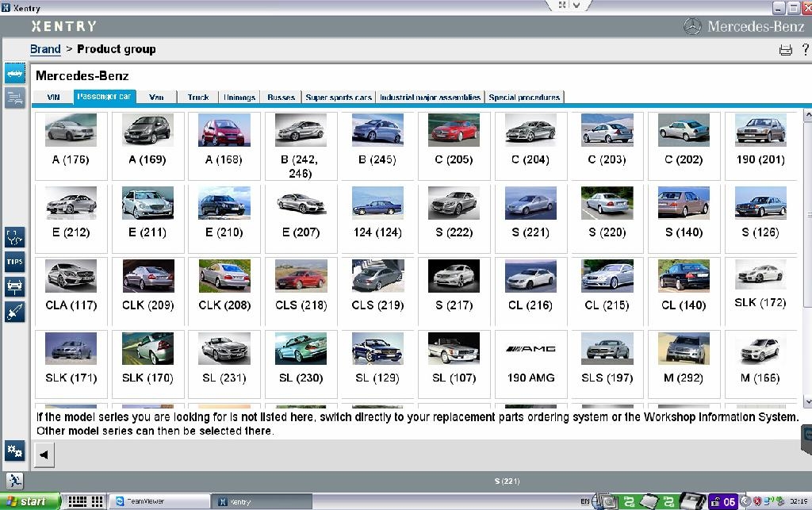
Task: Click the EN language indicator in tray
Action: coord(584,501)
